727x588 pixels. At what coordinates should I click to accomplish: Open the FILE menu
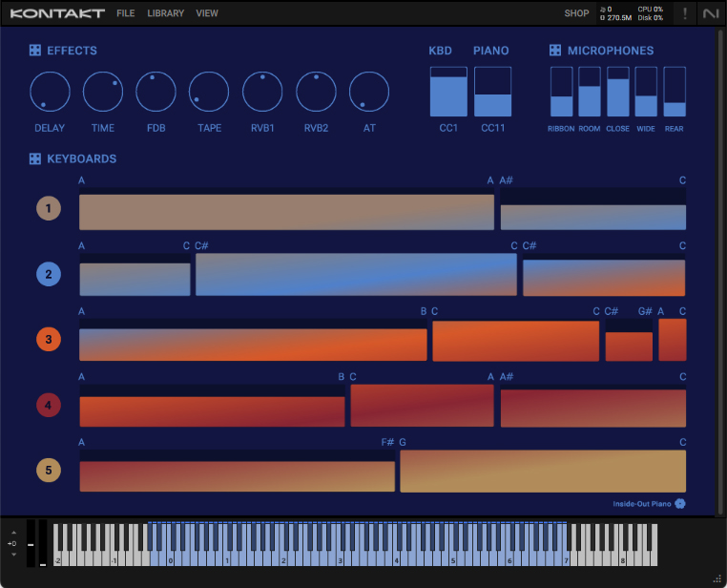tap(126, 13)
